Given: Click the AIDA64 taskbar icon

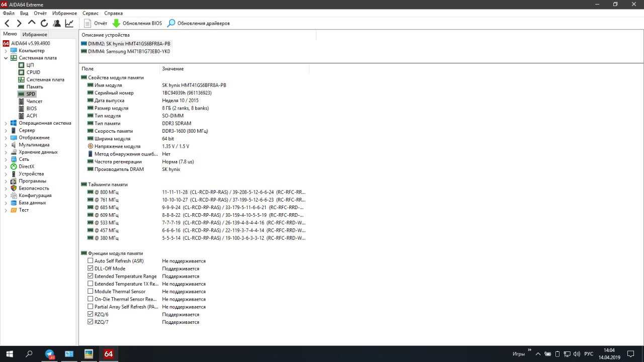Looking at the screenshot, I should (x=108, y=354).
